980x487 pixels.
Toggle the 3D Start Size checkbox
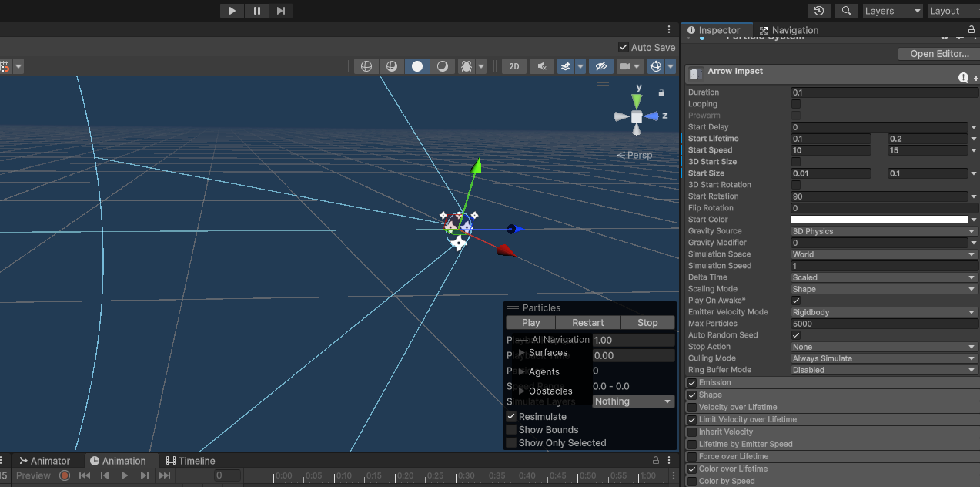coord(796,162)
